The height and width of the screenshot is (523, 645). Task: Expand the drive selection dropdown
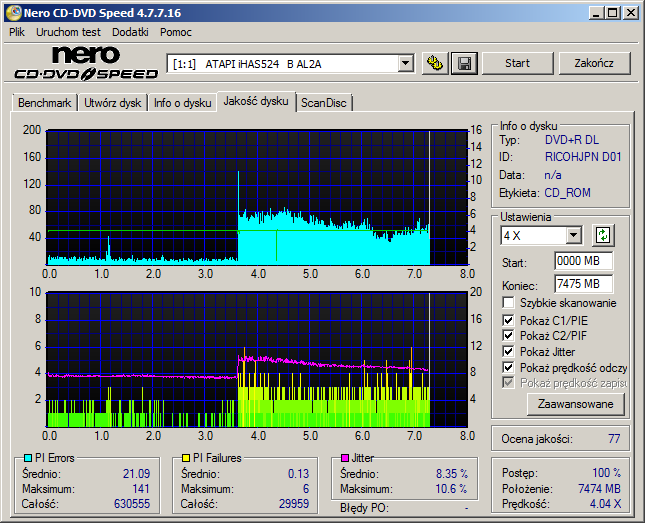click(405, 63)
